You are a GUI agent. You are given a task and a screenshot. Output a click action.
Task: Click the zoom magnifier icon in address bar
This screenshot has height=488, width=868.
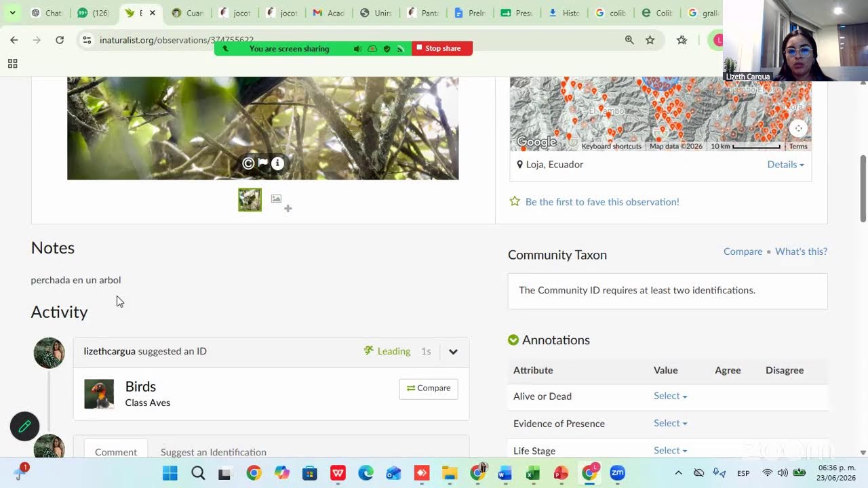pos(629,40)
